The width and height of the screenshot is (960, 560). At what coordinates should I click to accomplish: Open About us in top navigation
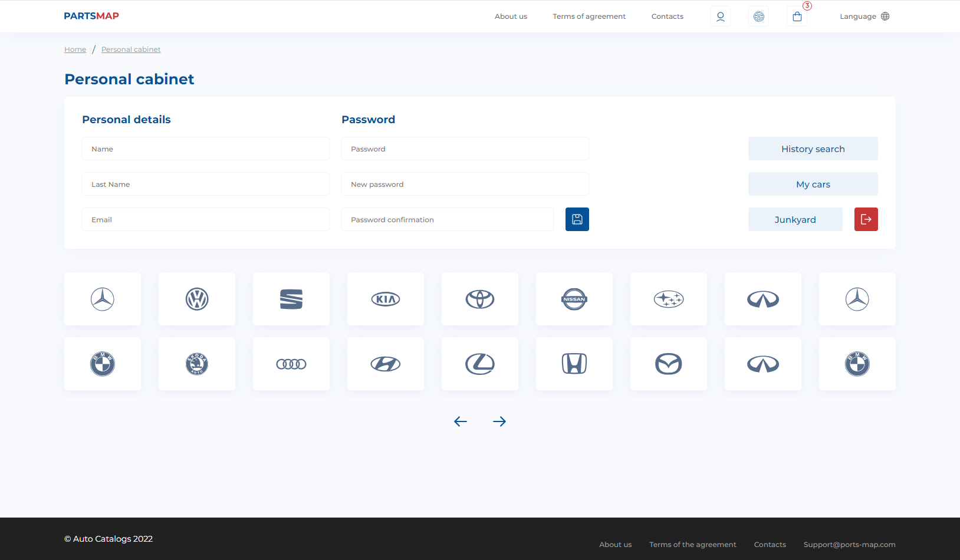[511, 17]
